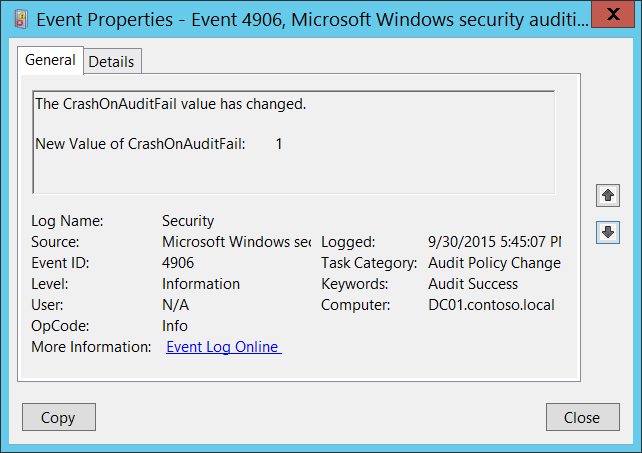Click the Computer value DC01.contoso.local

pyautogui.click(x=490, y=305)
